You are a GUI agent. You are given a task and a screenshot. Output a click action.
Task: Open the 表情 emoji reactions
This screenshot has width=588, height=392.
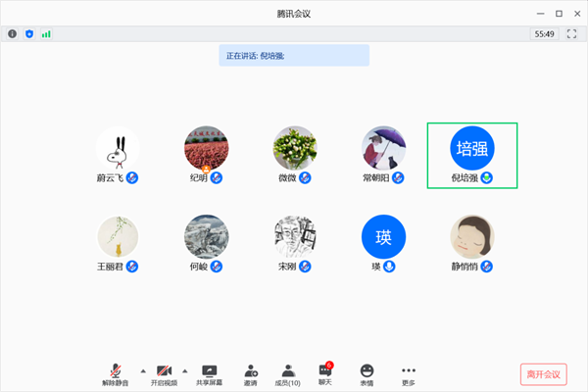tap(367, 373)
